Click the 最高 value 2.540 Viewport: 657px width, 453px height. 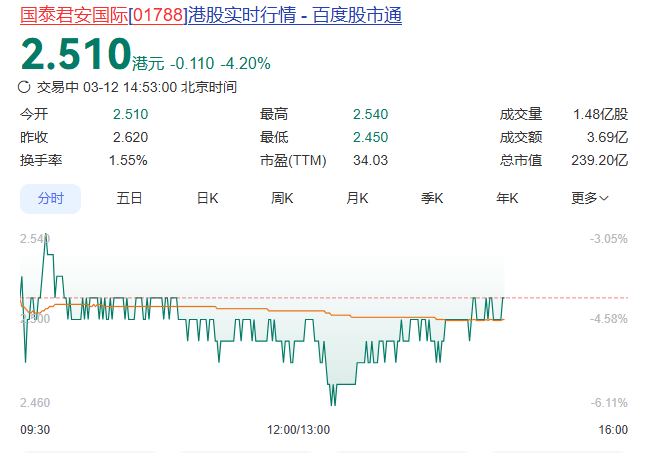point(370,114)
